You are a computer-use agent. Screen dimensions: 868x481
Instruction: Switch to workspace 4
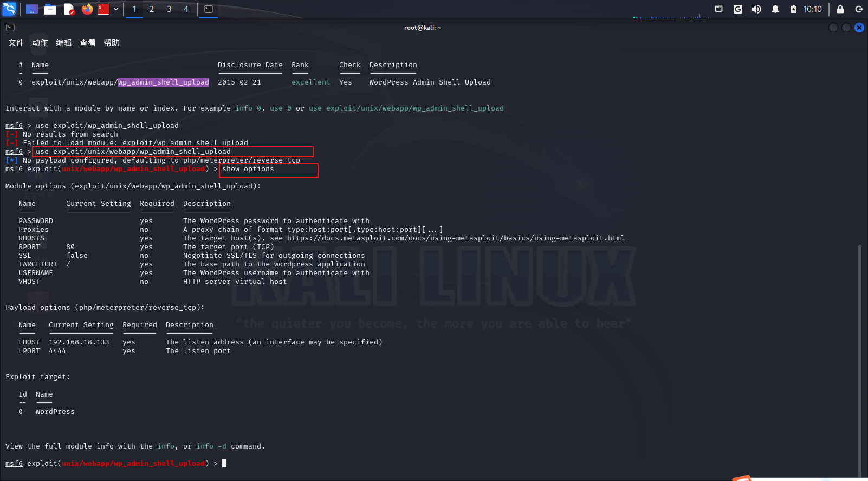(186, 9)
